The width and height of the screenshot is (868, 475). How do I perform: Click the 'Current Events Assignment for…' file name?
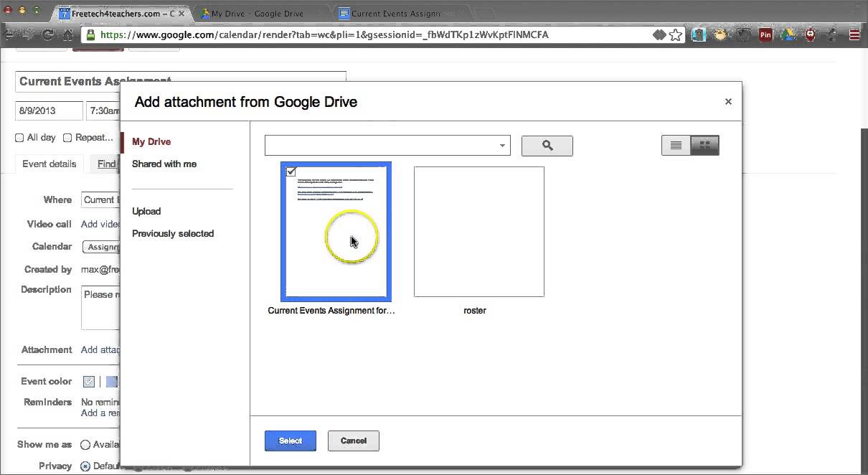coord(331,311)
